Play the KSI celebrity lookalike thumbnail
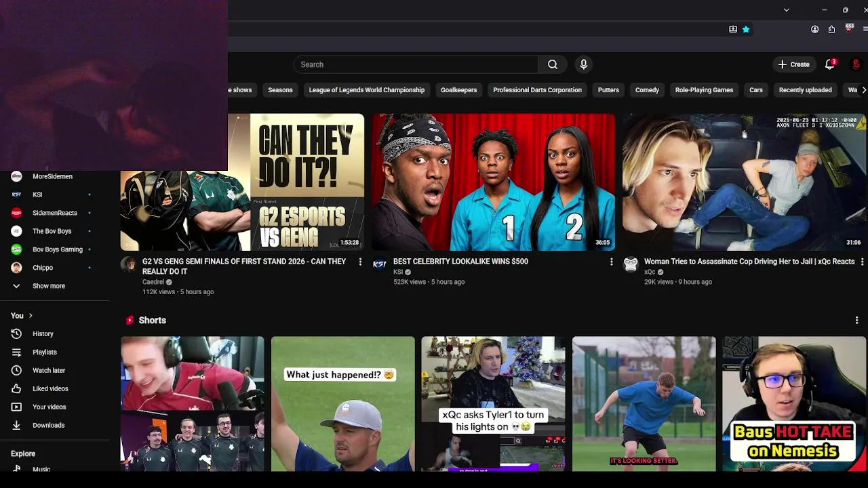Viewport: 868px width, 488px height. [x=494, y=182]
